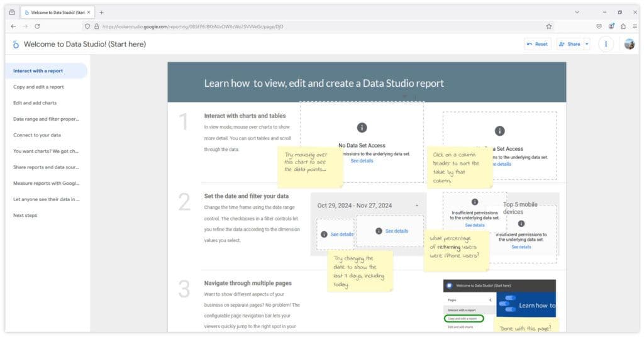Click See details under Top 5 mobile devices
This screenshot has width=644, height=337.
click(x=521, y=247)
